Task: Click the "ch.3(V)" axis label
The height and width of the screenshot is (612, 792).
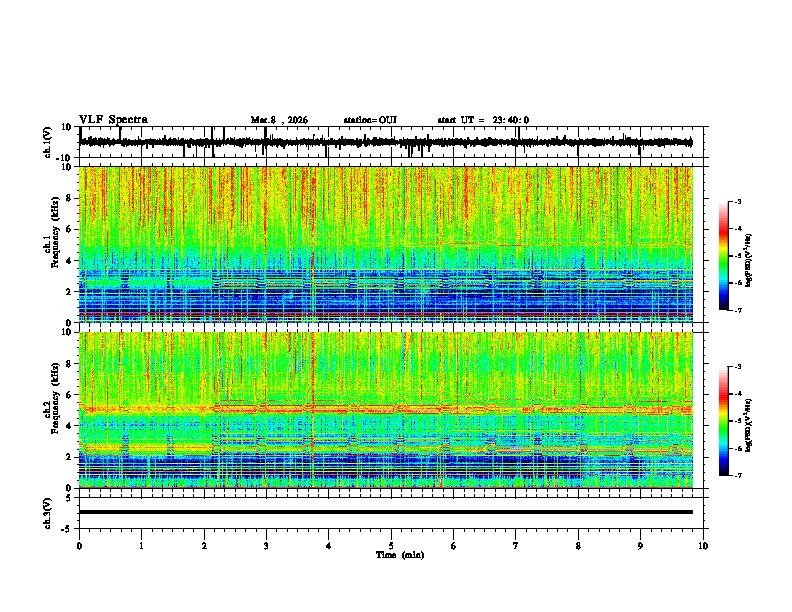Action: (48, 513)
